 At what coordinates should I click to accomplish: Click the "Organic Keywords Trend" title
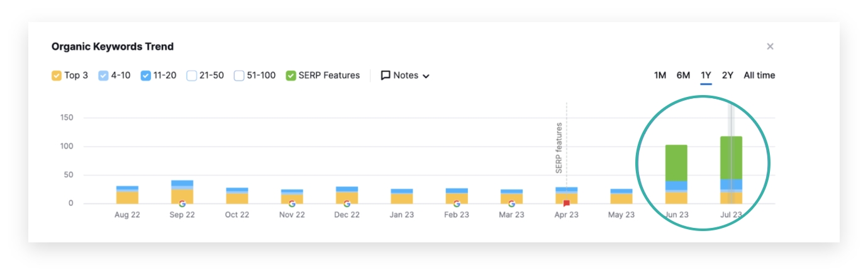[113, 47]
